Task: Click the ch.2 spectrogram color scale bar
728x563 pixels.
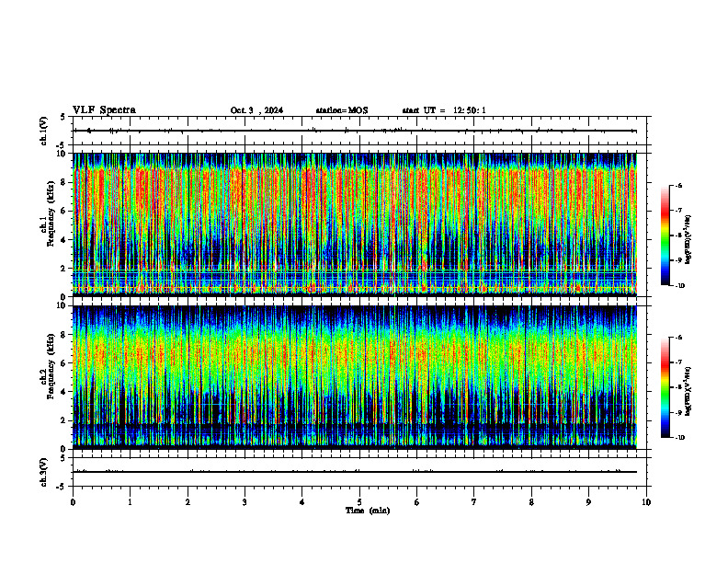Action: pyautogui.click(x=665, y=387)
